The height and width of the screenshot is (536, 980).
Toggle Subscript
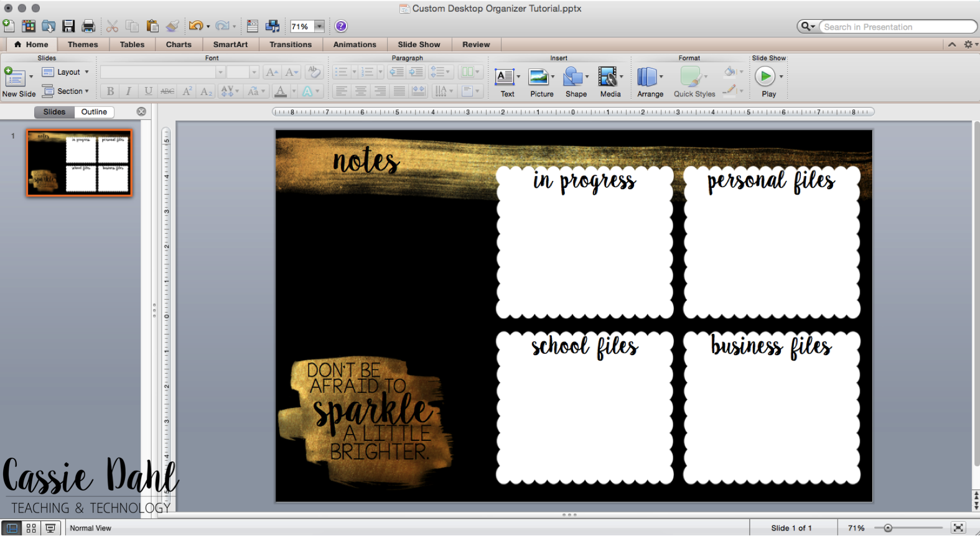pyautogui.click(x=206, y=91)
